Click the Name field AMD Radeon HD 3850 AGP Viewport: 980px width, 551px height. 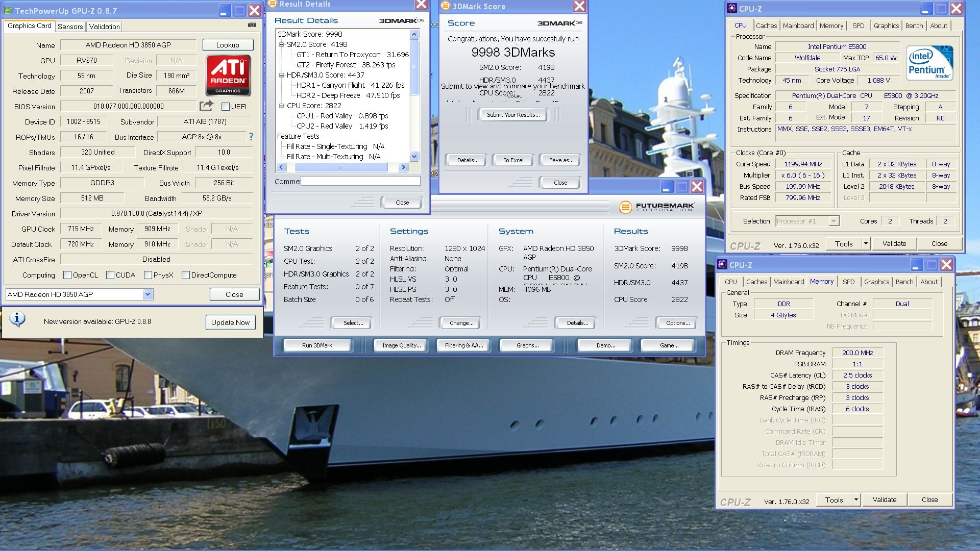point(128,45)
